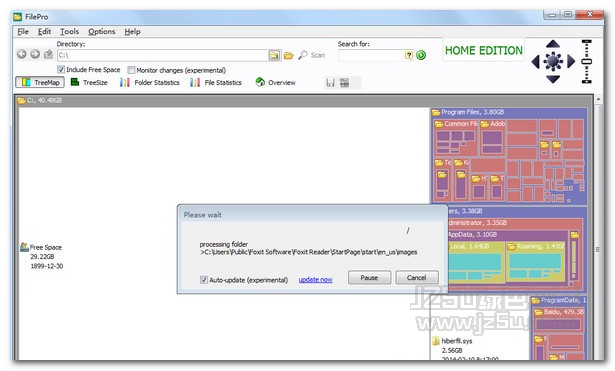Reset view with center sun icon
Viewport: 615px width, 371px height.
pos(553,61)
